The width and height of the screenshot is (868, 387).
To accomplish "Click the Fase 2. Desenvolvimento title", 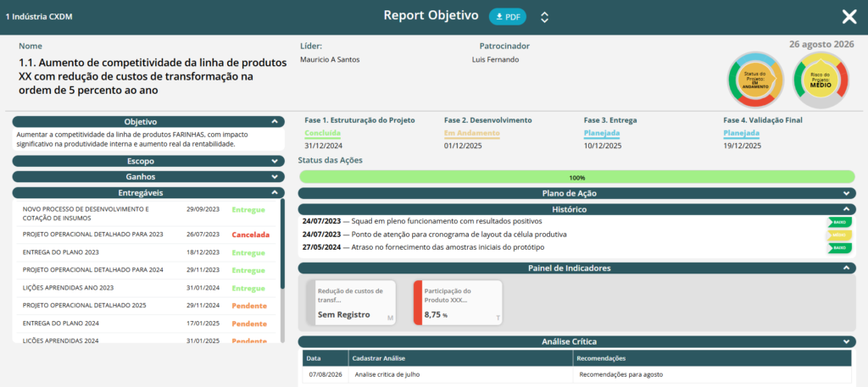I will pyautogui.click(x=487, y=120).
